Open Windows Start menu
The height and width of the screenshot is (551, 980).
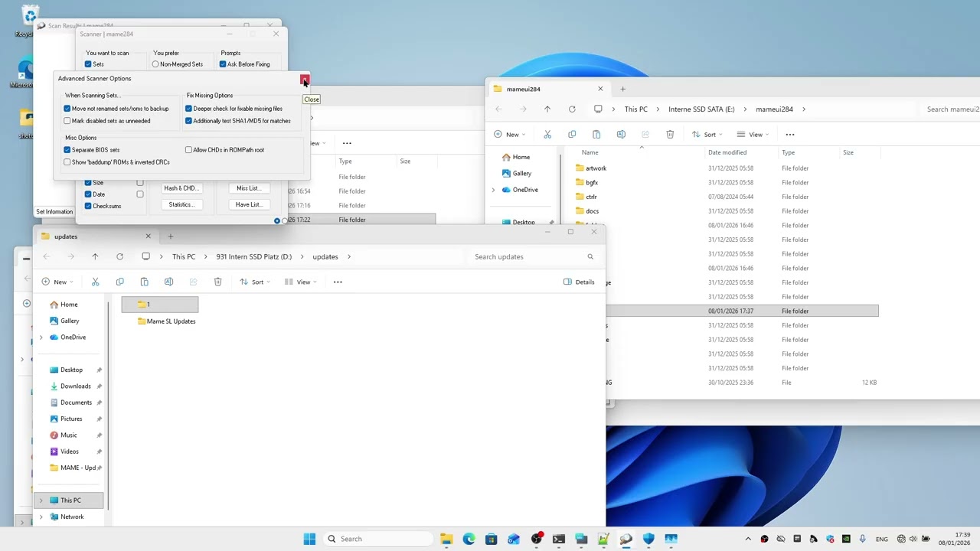pyautogui.click(x=309, y=539)
